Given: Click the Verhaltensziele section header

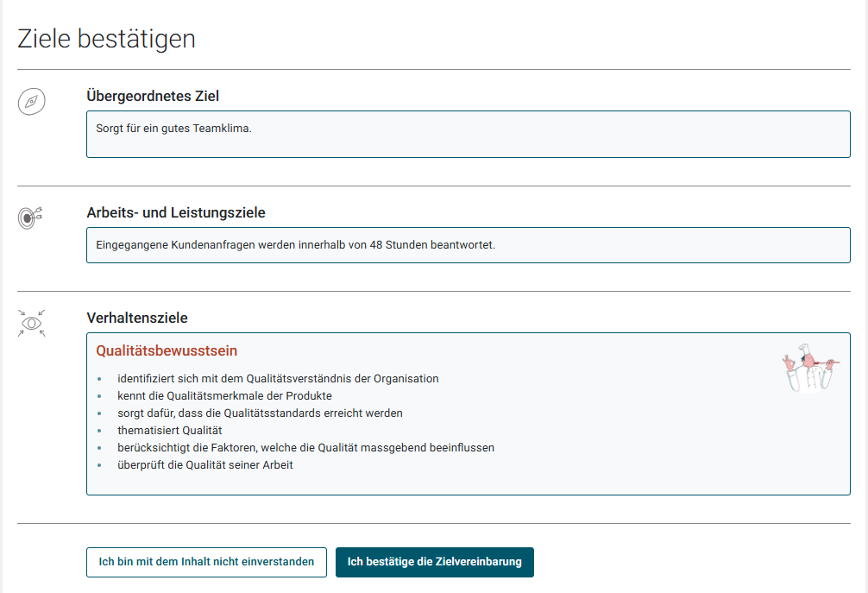Looking at the screenshot, I should click(x=136, y=318).
